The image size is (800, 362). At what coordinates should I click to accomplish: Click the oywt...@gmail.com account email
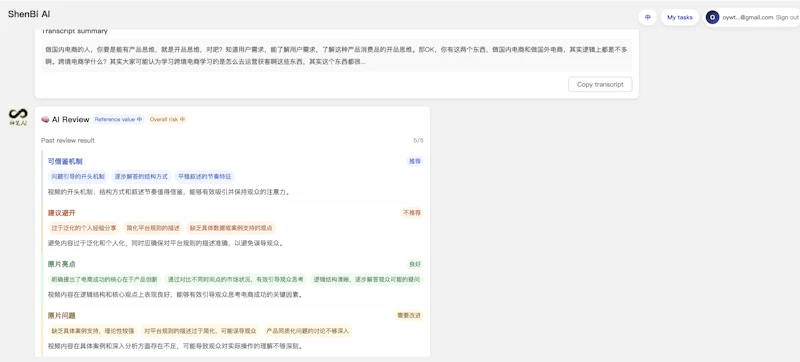[x=747, y=17]
